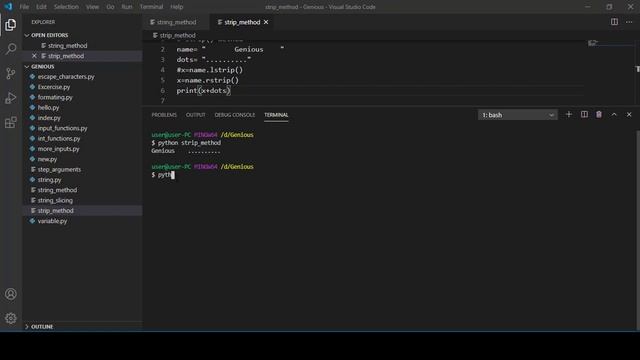Expand the Outline section
The width and height of the screenshot is (640, 360).
(x=27, y=327)
